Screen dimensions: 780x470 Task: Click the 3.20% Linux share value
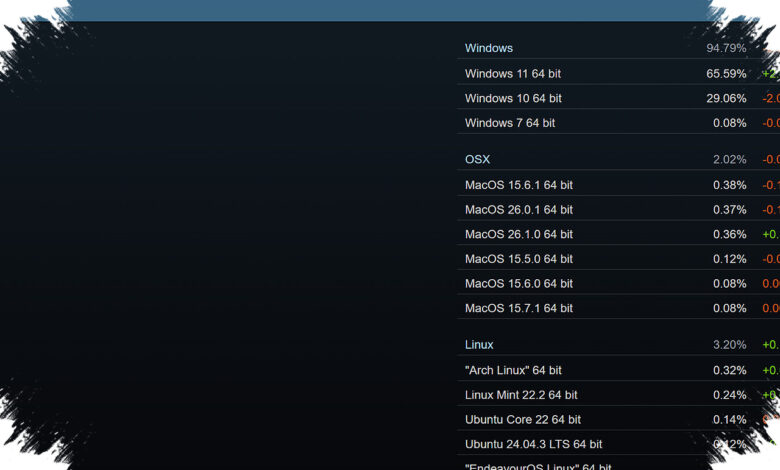click(x=730, y=345)
